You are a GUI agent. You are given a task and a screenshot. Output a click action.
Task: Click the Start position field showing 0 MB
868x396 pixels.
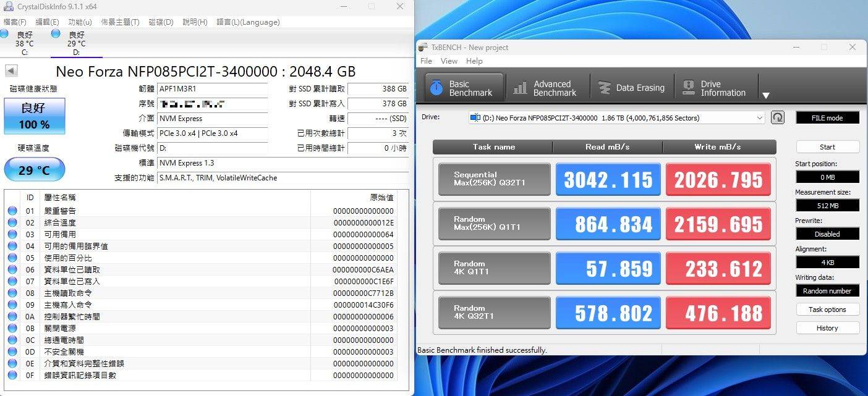coord(827,176)
